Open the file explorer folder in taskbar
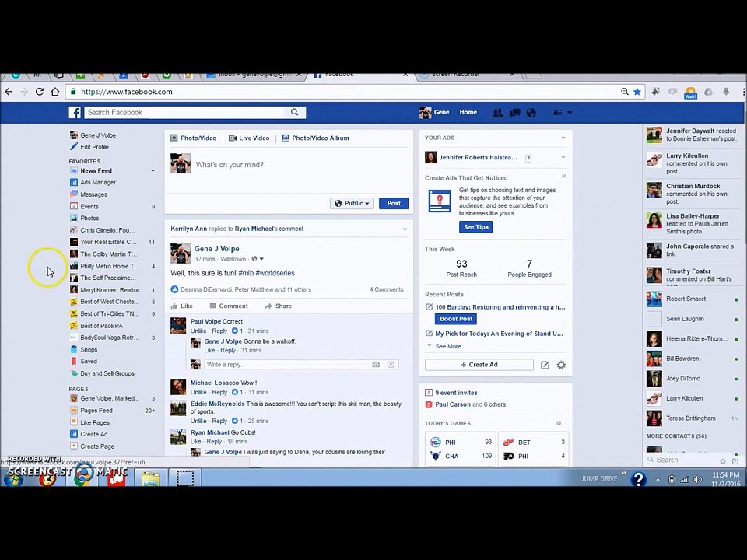747x560 pixels. pos(150,478)
